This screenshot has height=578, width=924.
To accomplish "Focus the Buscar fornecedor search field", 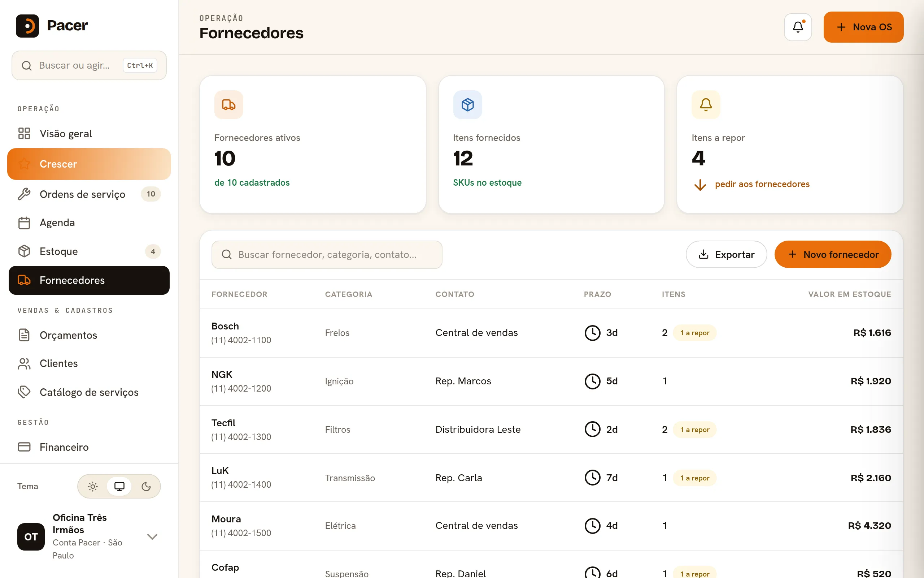I will [x=327, y=255].
